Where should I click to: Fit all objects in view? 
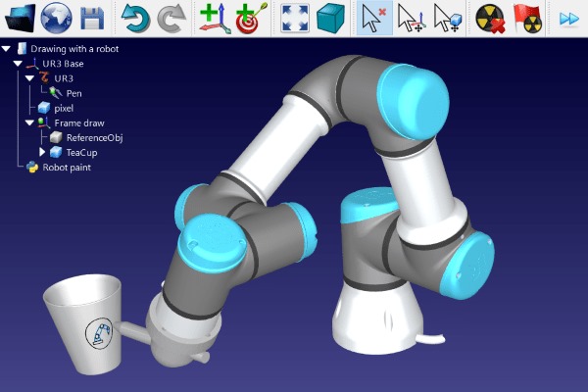pos(292,18)
